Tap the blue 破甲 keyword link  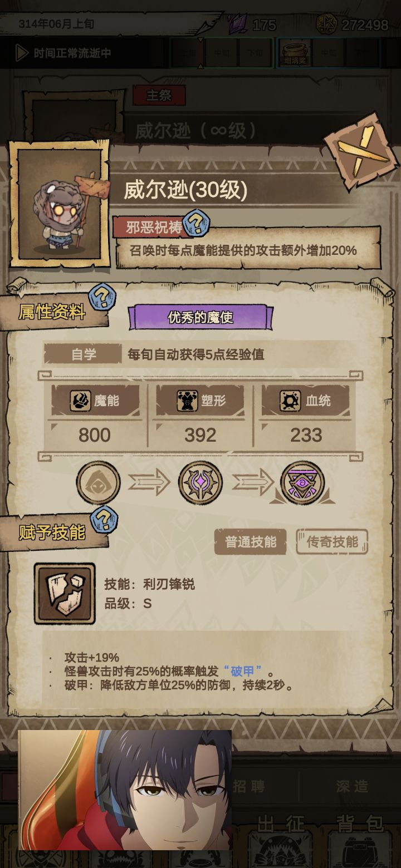[242, 671]
